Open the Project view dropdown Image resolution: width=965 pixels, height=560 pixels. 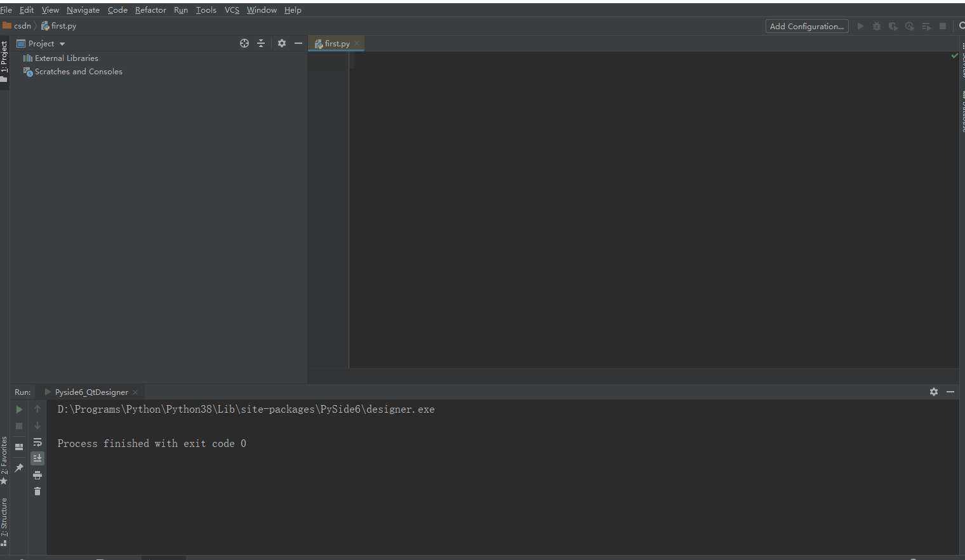pyautogui.click(x=62, y=43)
